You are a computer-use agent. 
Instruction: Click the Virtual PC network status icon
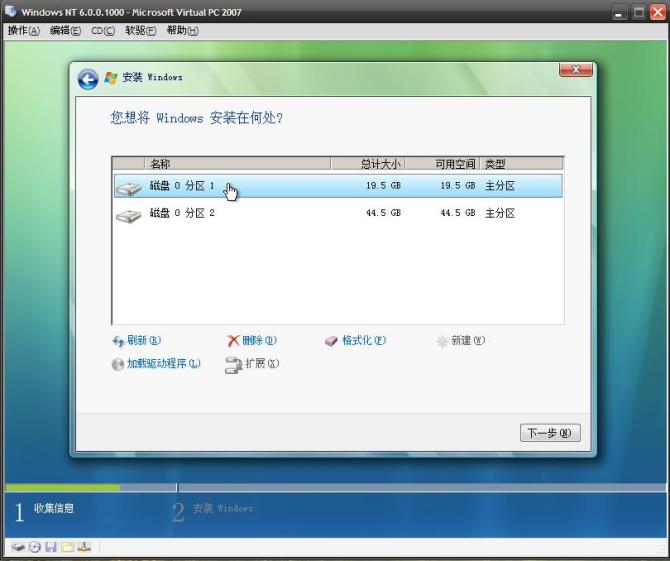coord(85,546)
